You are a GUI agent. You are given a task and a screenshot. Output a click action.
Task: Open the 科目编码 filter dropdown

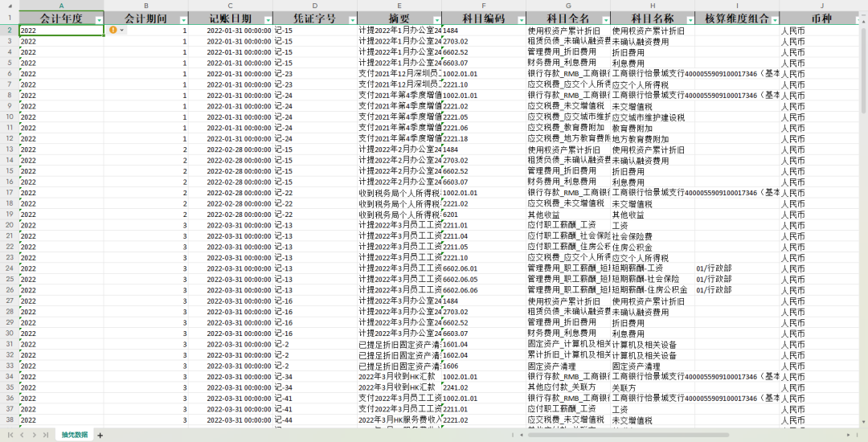[522, 20]
